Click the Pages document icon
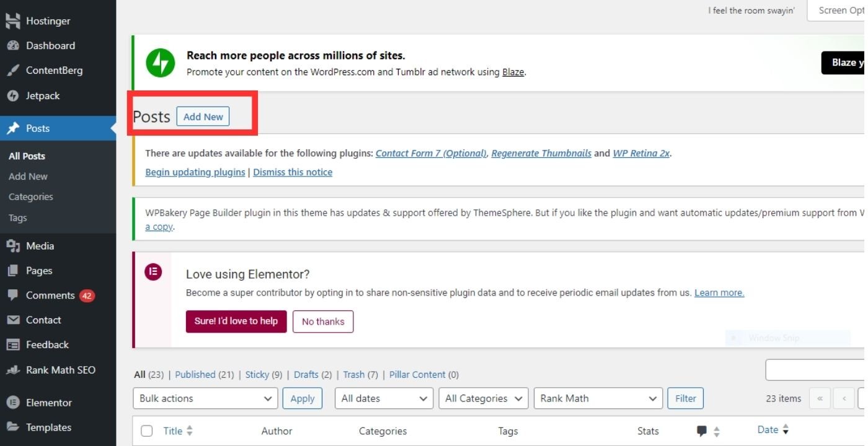Screen dimensions: 868x446 [x=12, y=271]
